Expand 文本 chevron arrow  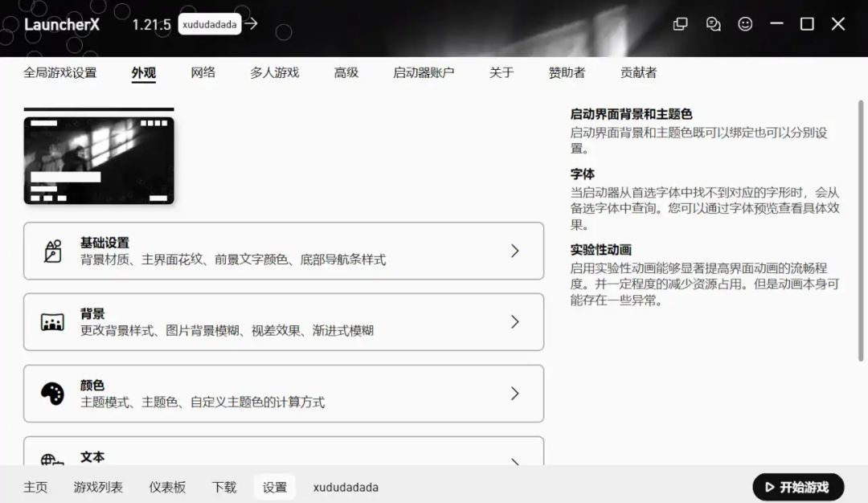pos(515,461)
